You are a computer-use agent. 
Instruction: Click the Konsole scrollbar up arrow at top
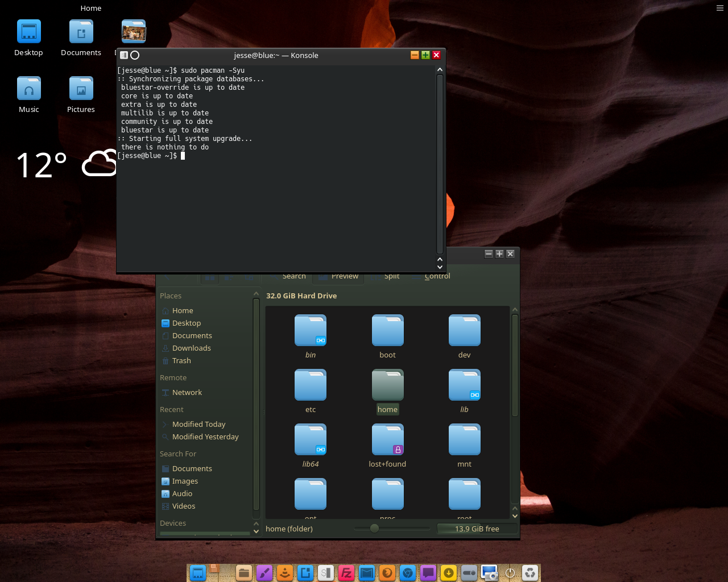click(440, 69)
